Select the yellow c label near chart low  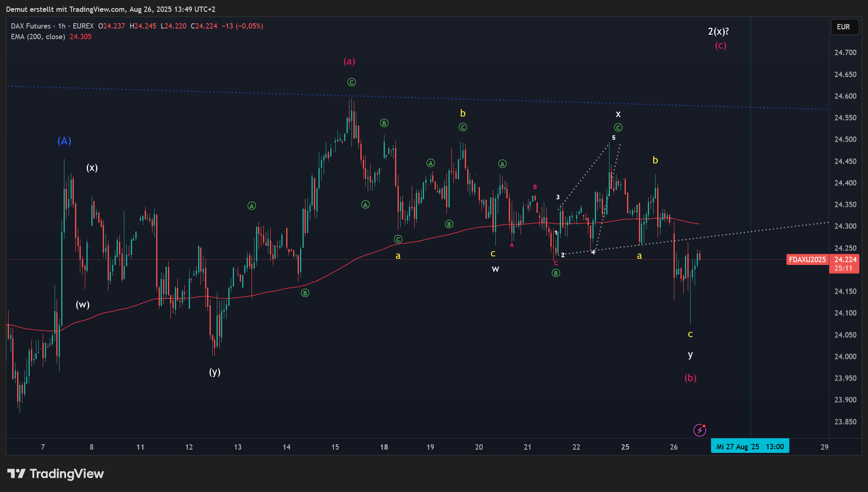[x=690, y=335]
